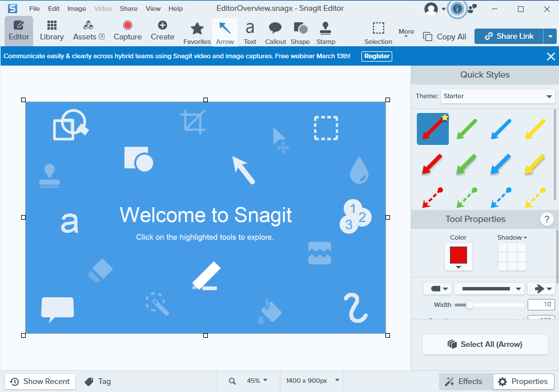This screenshot has height=392, width=559.
Task: Start a new Capture with red button
Action: (127, 31)
